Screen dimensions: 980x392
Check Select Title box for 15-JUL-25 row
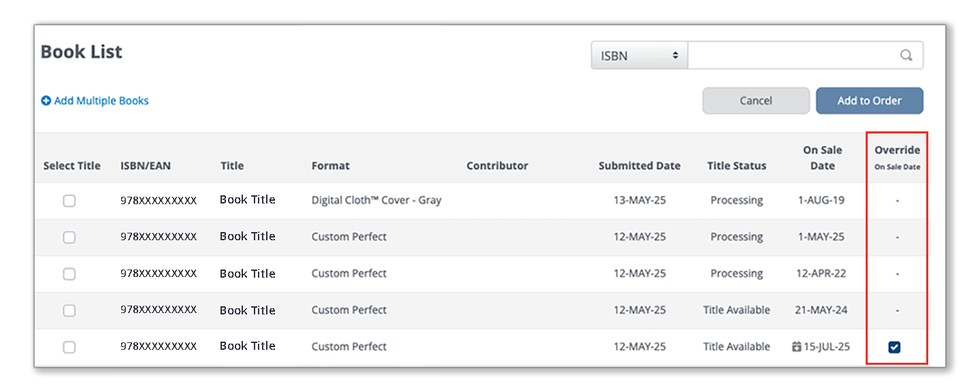click(69, 347)
